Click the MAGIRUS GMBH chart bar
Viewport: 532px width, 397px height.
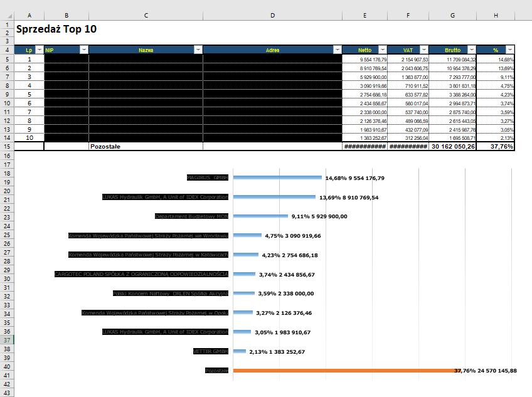coord(277,177)
